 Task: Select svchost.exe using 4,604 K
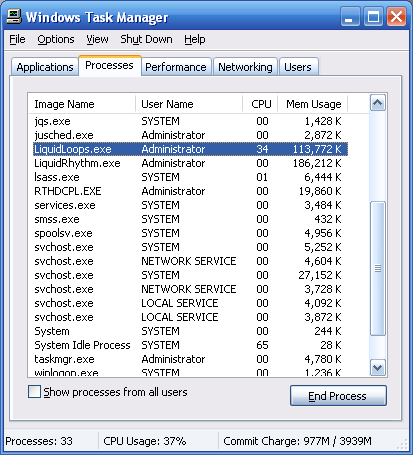click(x=191, y=261)
